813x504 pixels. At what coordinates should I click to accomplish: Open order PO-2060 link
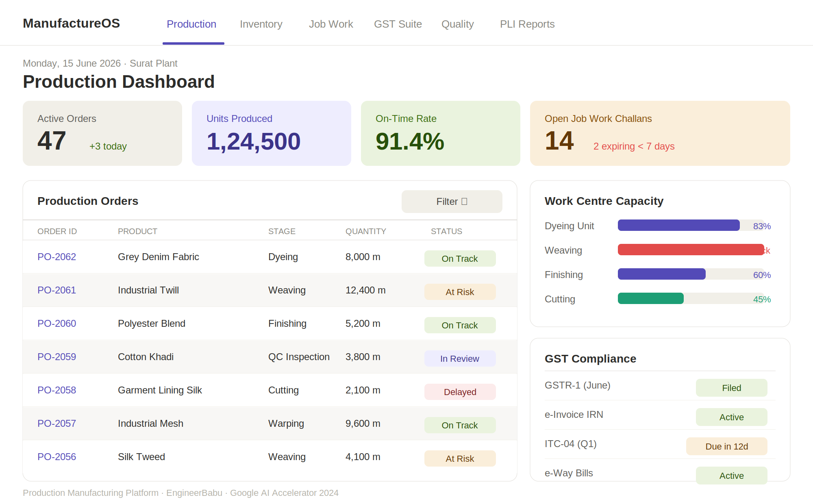(x=57, y=324)
